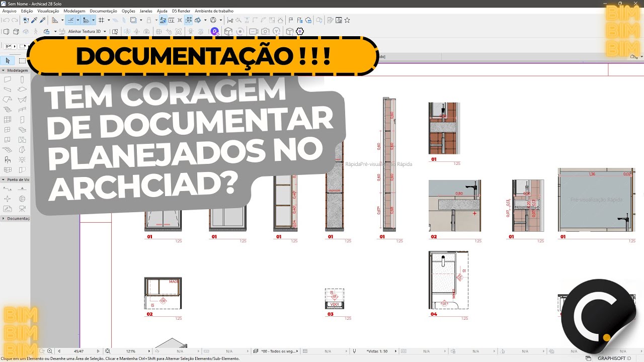Select the Arrow selection tool
This screenshot has width=644, height=362.
point(8,61)
